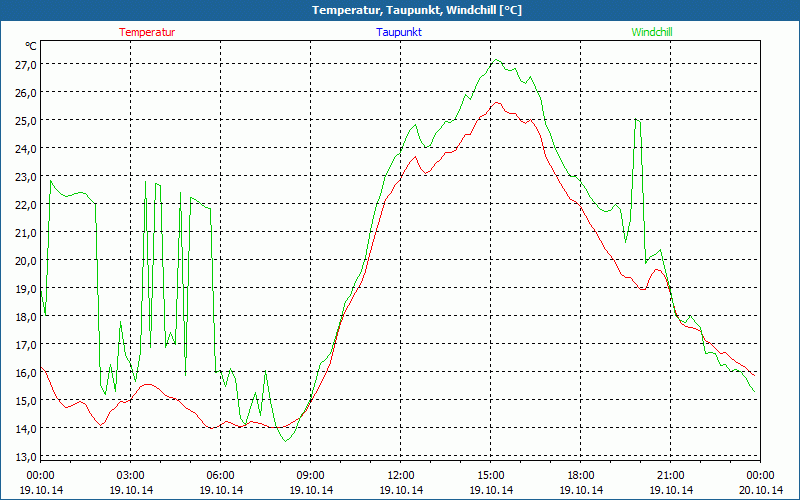Screen dimensions: 800x500
Task: Select the 23,0 y-axis value
Action: (26, 177)
